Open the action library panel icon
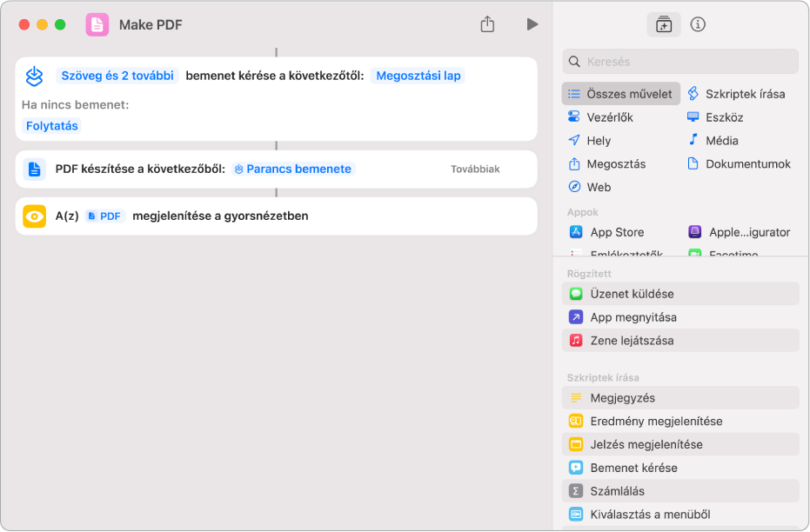810x532 pixels. pos(664,24)
